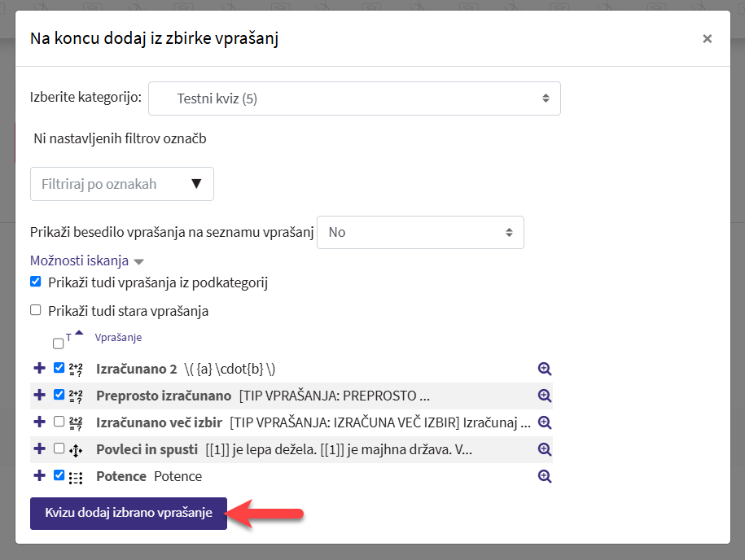This screenshot has width=745, height=560.
Task: Add Preprosto izračunano using its plus icon
Action: (39, 396)
